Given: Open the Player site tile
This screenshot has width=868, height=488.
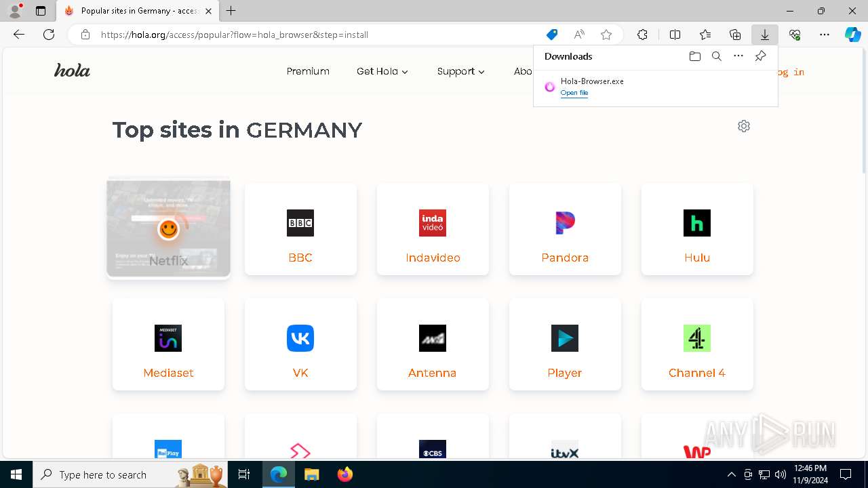Looking at the screenshot, I should [565, 344].
